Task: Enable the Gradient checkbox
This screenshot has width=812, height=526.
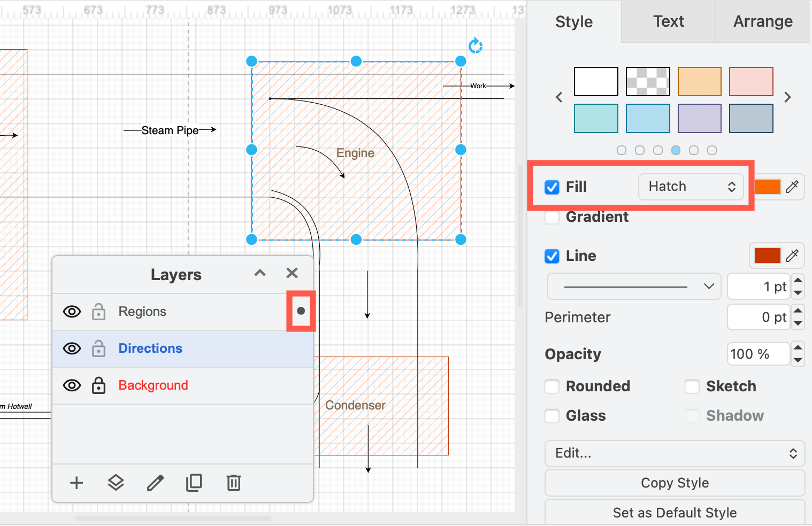Action: pos(552,217)
